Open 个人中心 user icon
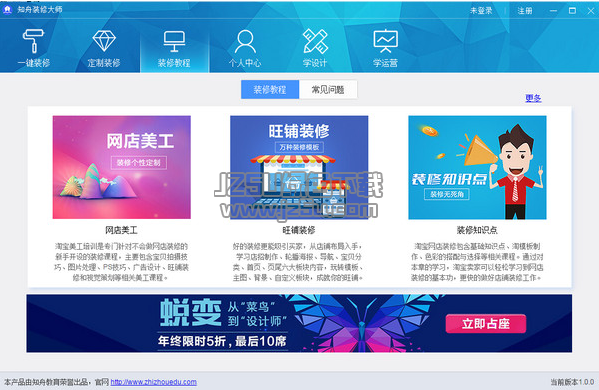This screenshot has height=390, width=599. 245,41
